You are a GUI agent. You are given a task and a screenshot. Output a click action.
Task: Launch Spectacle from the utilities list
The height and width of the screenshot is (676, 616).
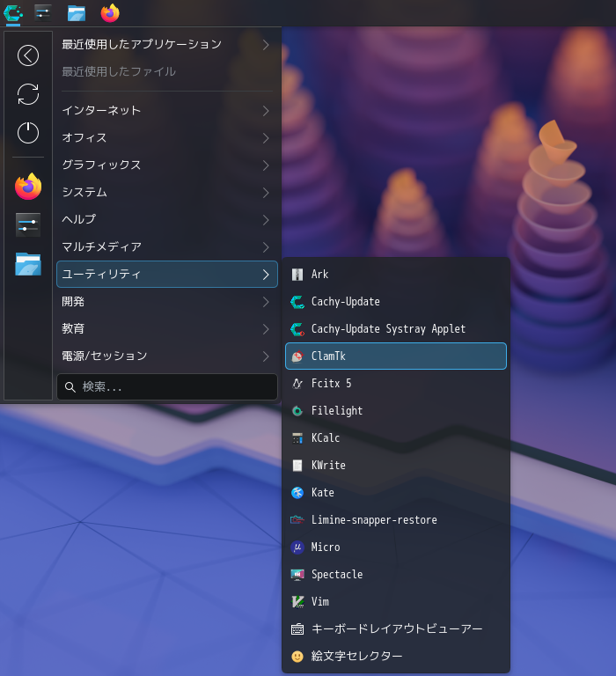pos(396,575)
